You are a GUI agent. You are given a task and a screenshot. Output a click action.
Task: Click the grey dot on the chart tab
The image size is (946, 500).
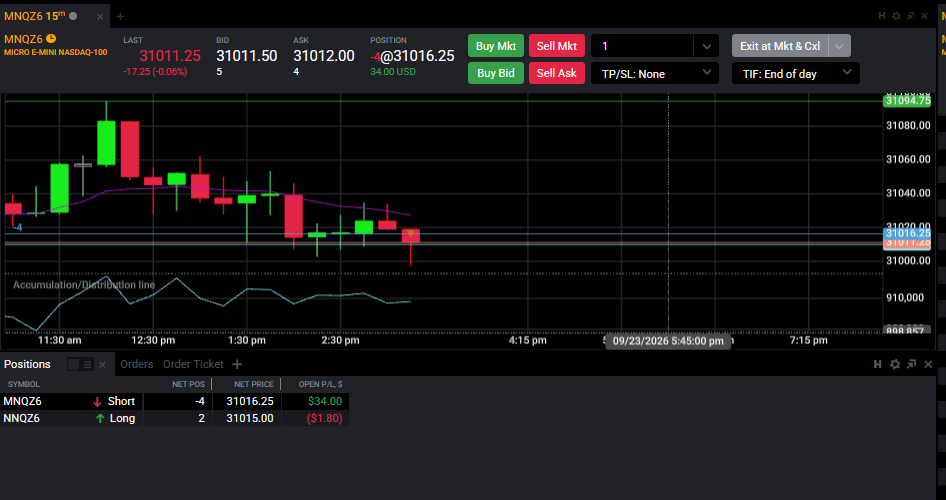pos(73,16)
